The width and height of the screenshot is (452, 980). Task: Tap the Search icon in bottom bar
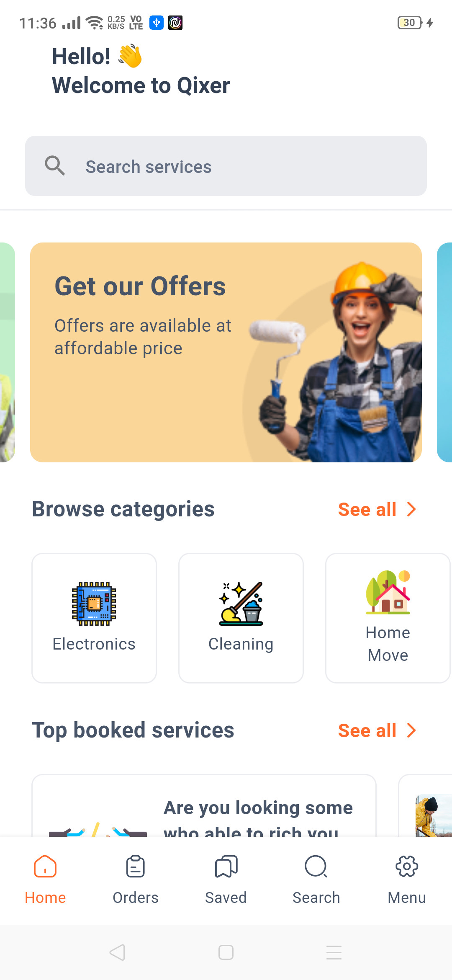pos(316,867)
